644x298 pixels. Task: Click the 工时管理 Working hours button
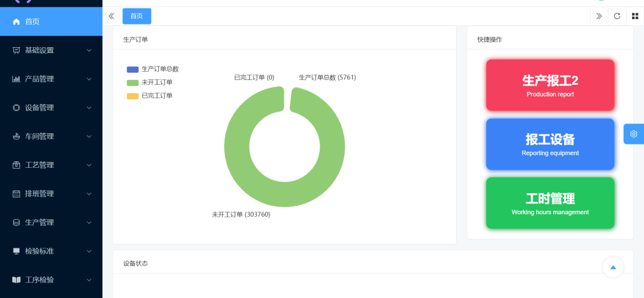550,203
